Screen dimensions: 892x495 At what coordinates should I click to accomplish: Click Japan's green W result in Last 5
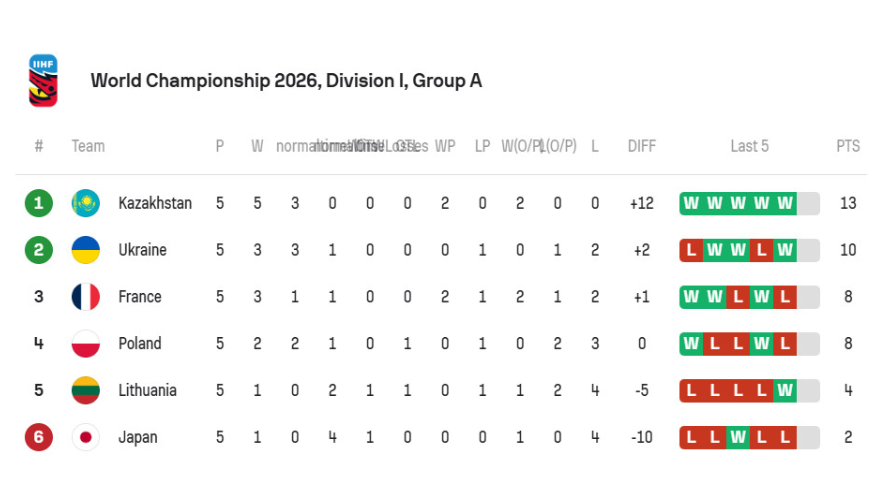coord(738,437)
